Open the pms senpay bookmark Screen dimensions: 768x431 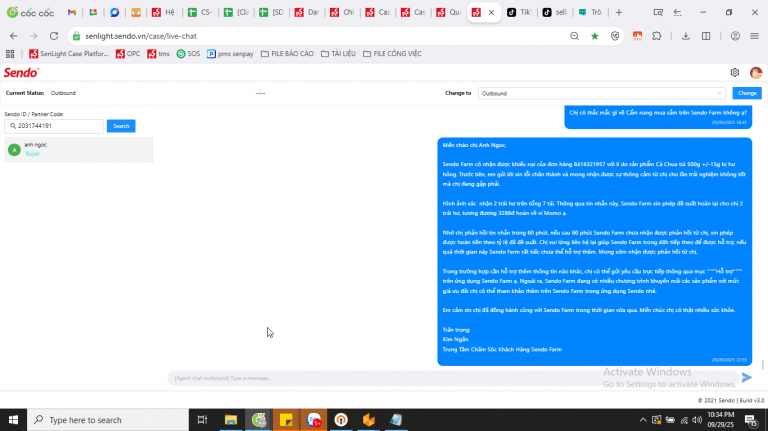pos(230,54)
